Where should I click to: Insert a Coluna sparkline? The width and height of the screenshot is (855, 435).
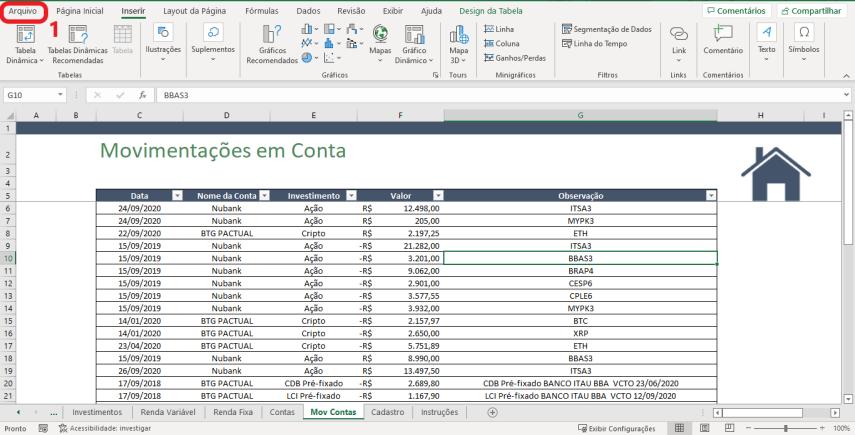[502, 43]
